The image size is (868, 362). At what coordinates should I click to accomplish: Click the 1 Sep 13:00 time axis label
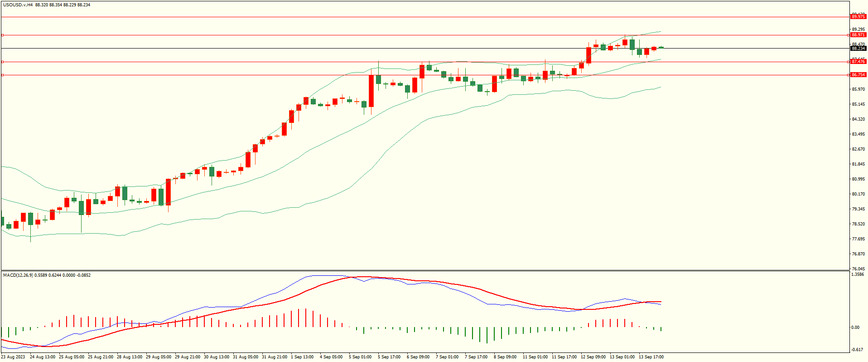302,357
